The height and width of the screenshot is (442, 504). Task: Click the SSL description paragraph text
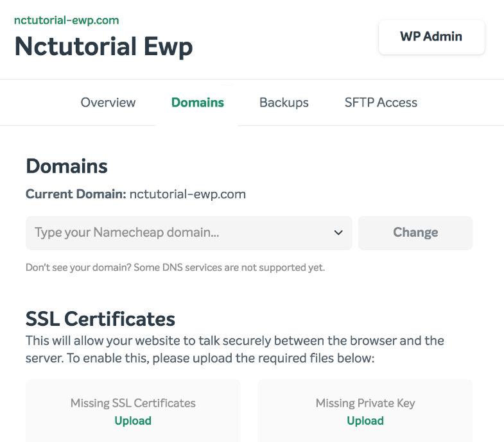(234, 350)
